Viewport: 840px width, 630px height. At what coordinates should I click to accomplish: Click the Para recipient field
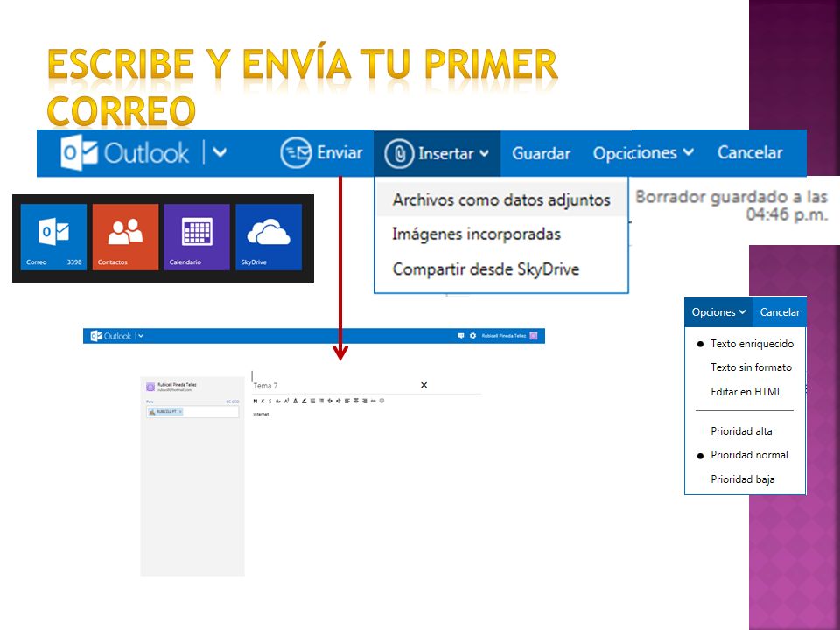click(x=192, y=412)
